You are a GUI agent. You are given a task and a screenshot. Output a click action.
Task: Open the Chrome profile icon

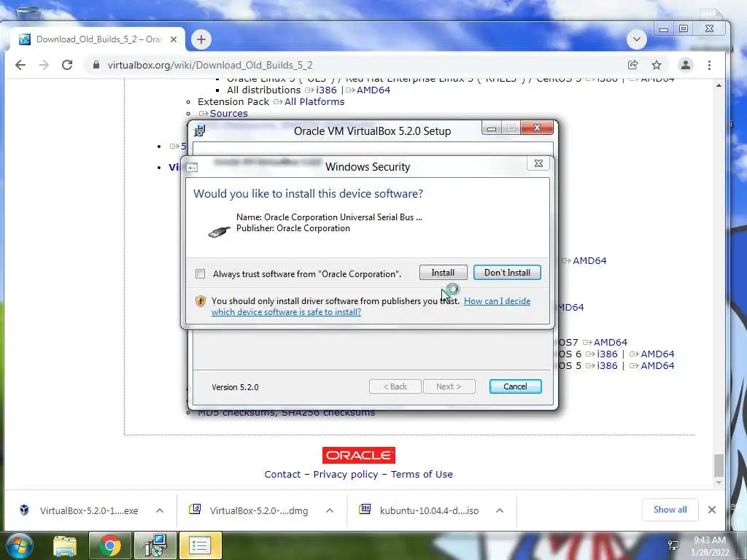point(686,65)
